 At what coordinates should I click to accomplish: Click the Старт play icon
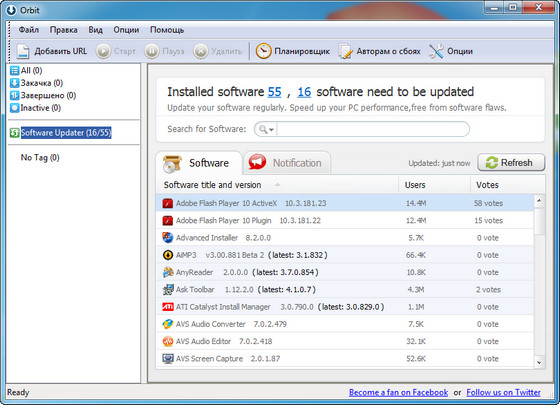pos(103,51)
